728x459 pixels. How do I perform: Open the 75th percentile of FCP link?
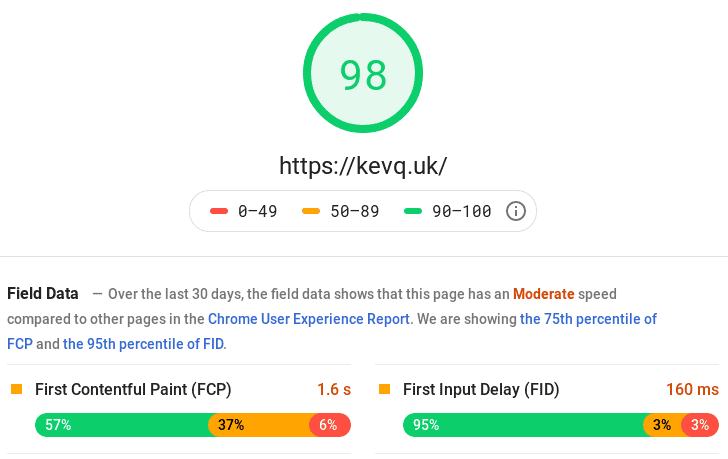(x=588, y=319)
